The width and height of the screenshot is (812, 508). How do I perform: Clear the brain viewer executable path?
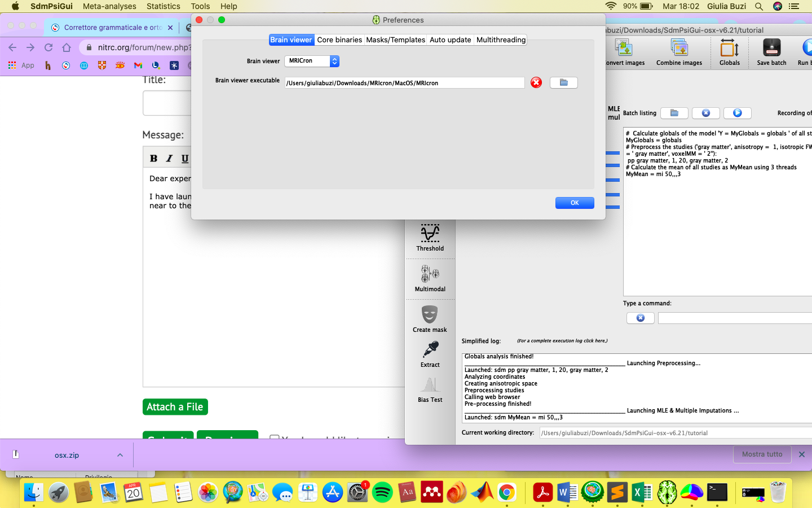tap(536, 83)
